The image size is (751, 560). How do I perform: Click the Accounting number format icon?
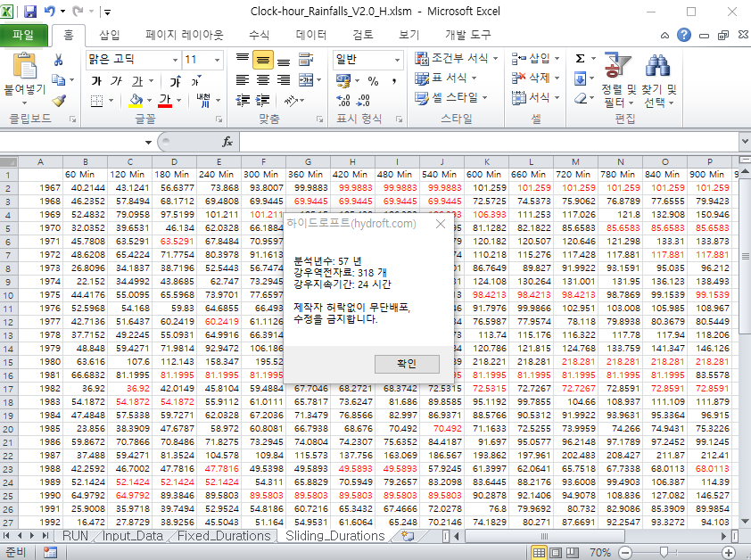pos(342,80)
